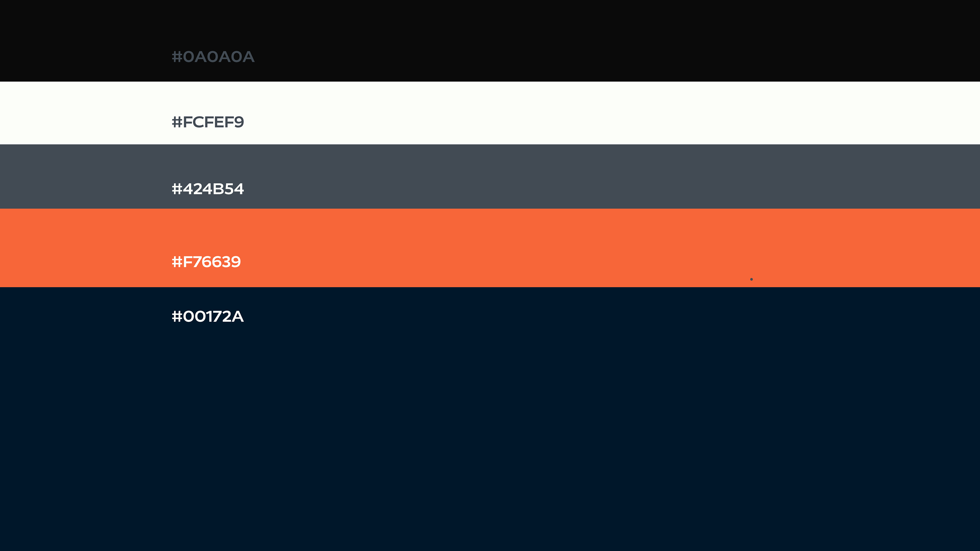Click the #F76639 hex code label
Screen dimensions: 980x551
pyautogui.click(x=206, y=262)
